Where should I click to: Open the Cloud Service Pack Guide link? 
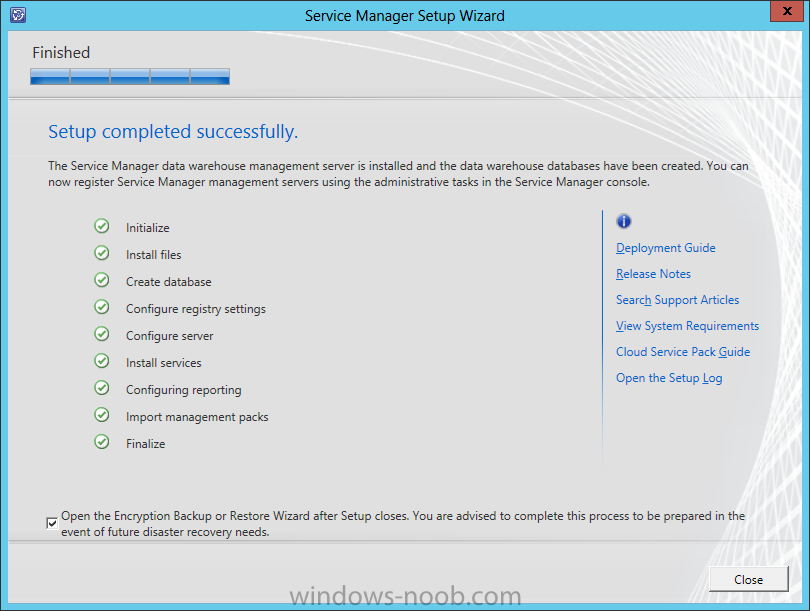click(x=682, y=352)
